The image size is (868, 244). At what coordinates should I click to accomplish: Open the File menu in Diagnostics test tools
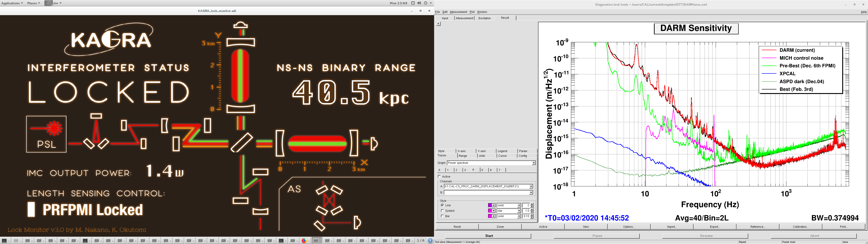click(x=437, y=12)
